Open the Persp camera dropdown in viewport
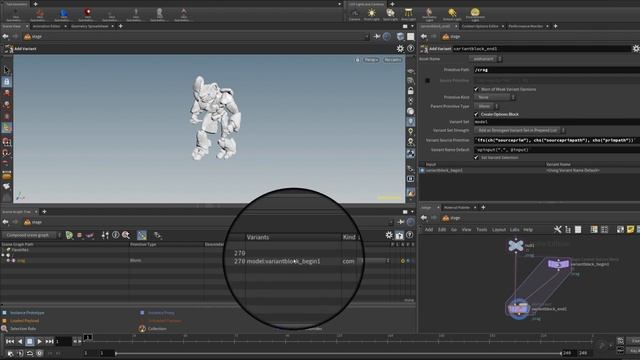Image resolution: width=640 pixels, height=360 pixels. (x=371, y=60)
